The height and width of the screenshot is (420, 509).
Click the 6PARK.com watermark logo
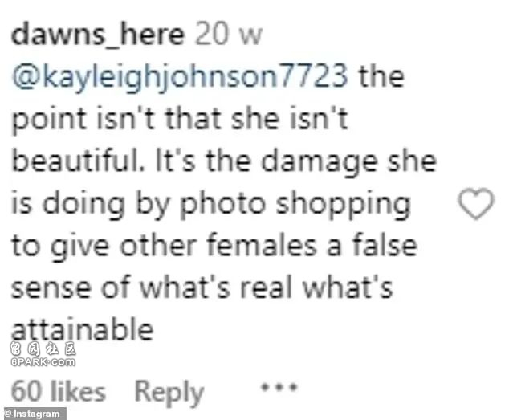(x=43, y=362)
